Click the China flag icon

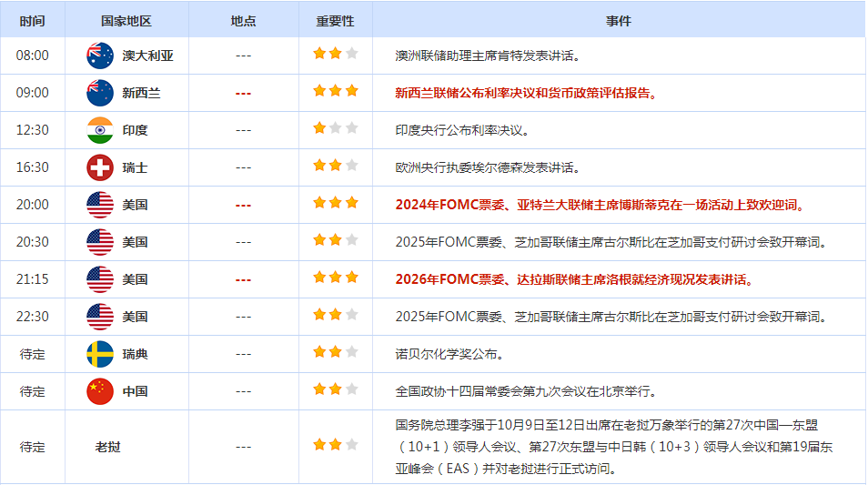point(100,391)
